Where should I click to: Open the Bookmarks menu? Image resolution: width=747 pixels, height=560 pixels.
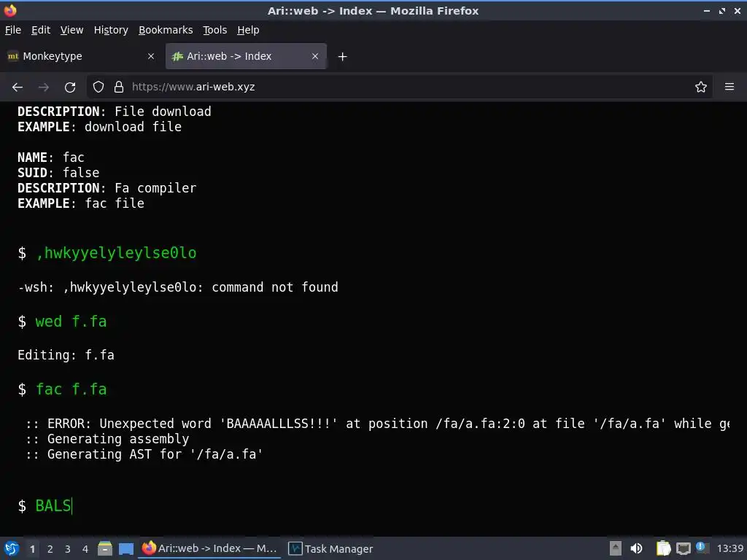[166, 30]
